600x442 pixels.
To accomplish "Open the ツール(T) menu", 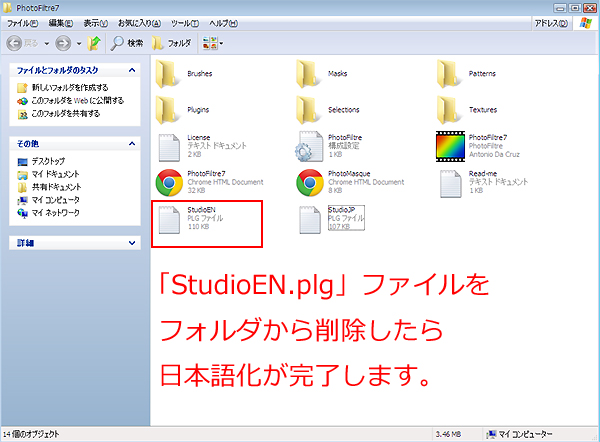I will pos(185,23).
